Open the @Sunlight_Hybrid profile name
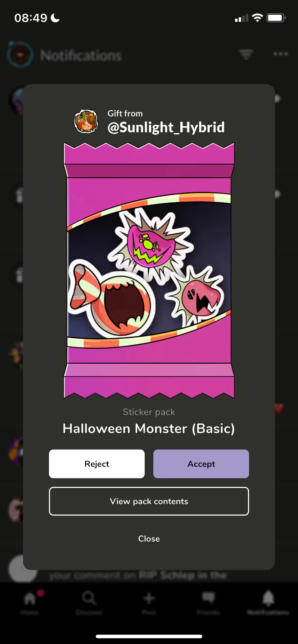The width and height of the screenshot is (298, 644). click(166, 127)
